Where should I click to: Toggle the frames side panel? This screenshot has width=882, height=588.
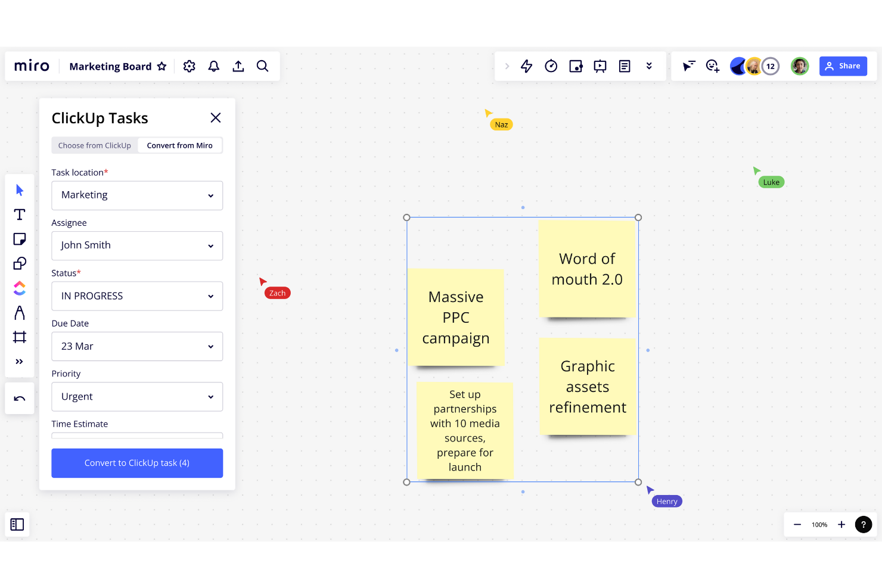pos(17,524)
